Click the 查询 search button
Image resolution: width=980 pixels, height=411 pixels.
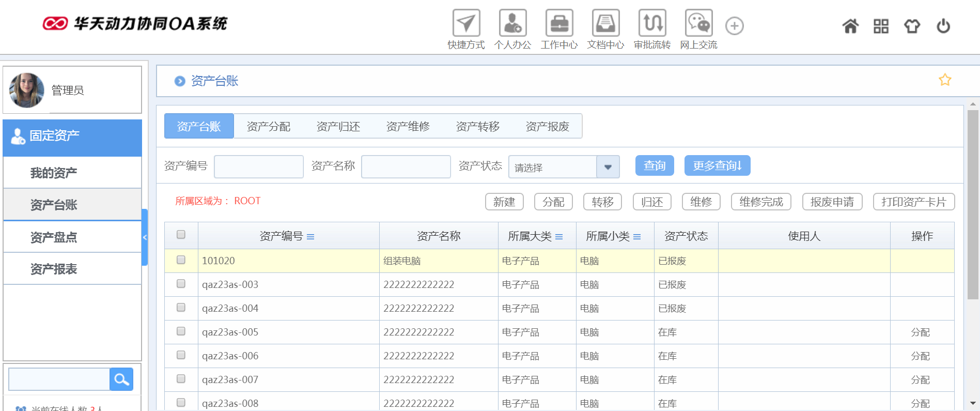click(654, 166)
